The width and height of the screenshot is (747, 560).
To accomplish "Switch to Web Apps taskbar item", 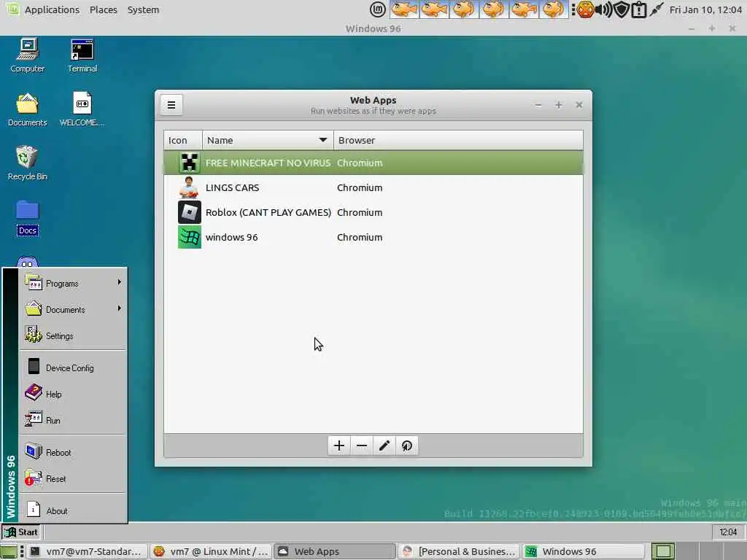I will [x=336, y=551].
